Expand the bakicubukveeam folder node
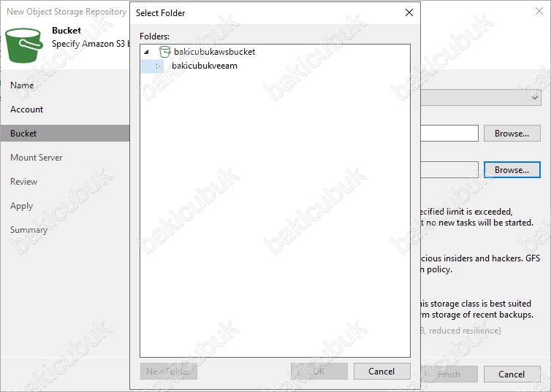Screen dimensions: 551x392 tap(158, 66)
